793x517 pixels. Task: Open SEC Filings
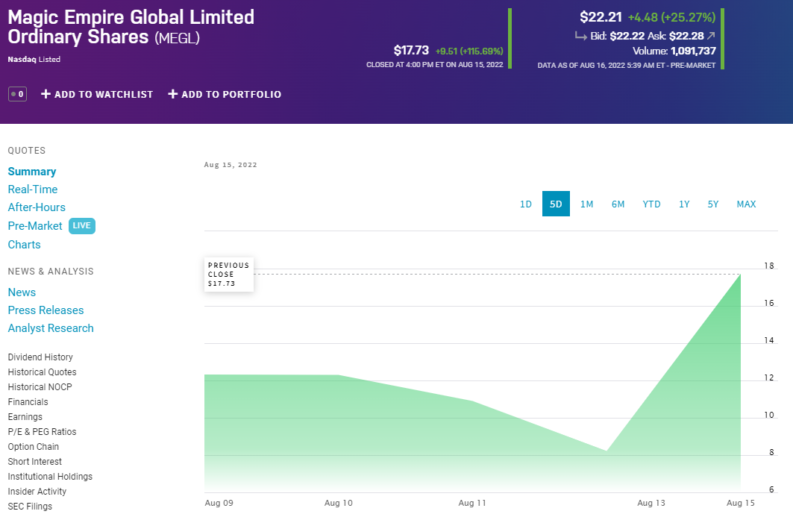coord(30,506)
